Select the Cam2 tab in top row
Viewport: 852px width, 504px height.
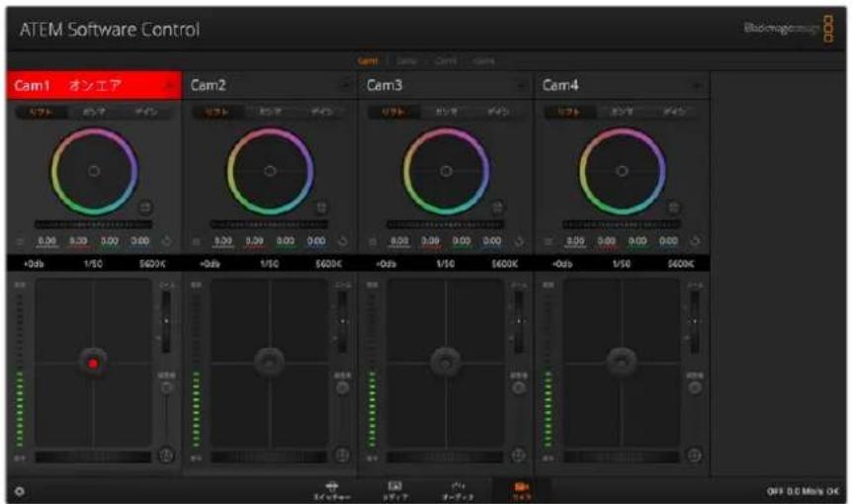[406, 61]
